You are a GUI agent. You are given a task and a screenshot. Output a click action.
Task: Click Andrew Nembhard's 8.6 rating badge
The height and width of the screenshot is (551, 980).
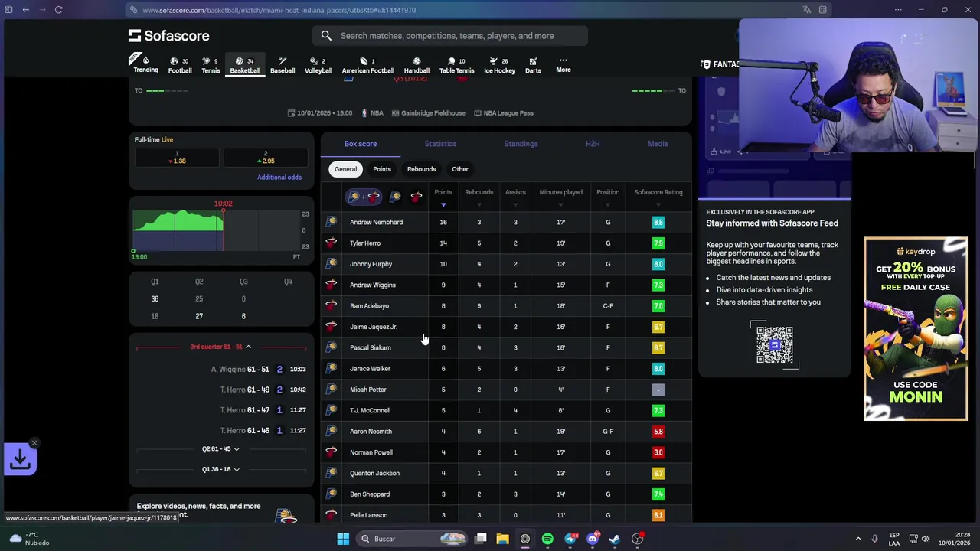click(658, 222)
